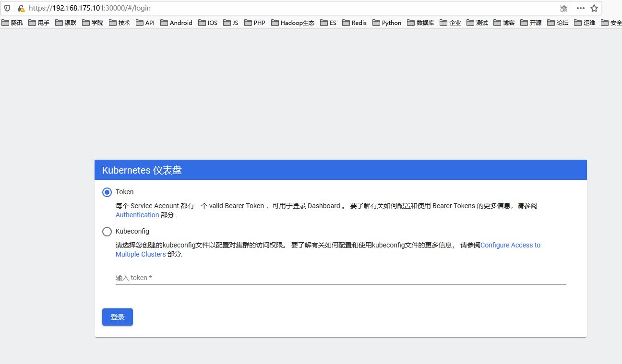Open the 安全 bookmark folder
This screenshot has width=622, height=364.
tap(611, 23)
